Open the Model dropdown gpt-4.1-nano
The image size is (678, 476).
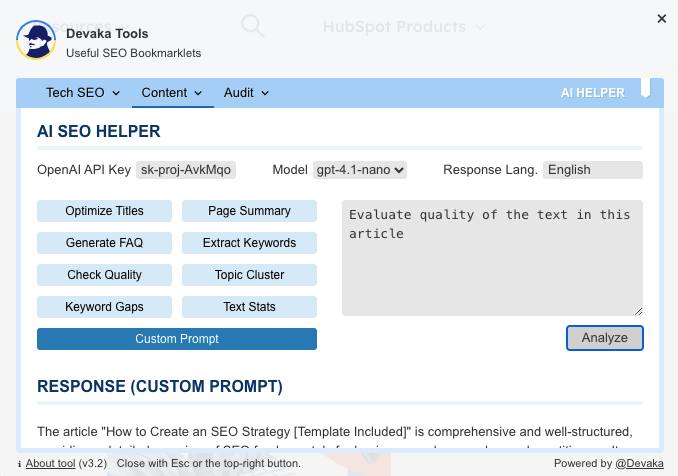point(360,170)
